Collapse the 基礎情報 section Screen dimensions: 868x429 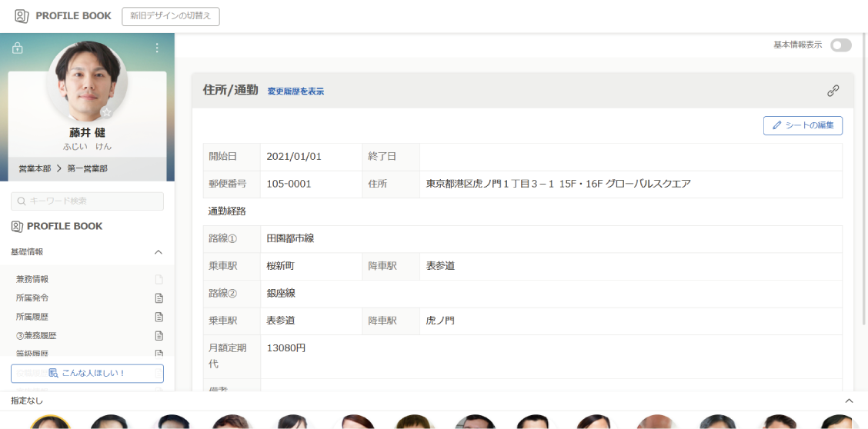[x=159, y=252]
